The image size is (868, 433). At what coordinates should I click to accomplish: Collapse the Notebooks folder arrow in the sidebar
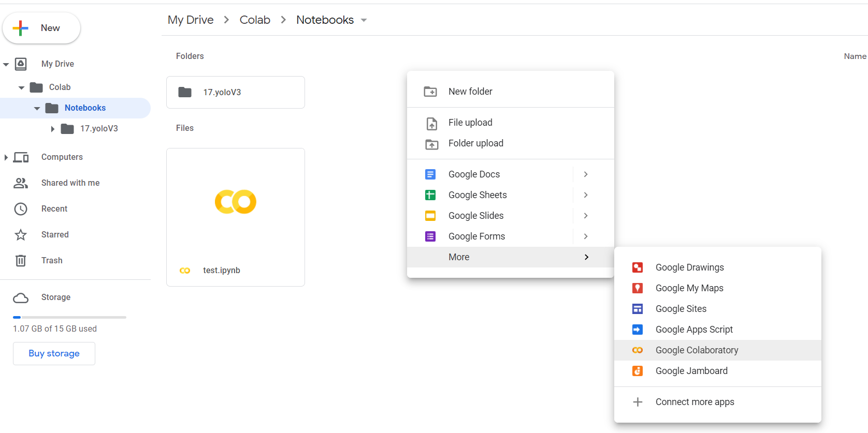[37, 108]
